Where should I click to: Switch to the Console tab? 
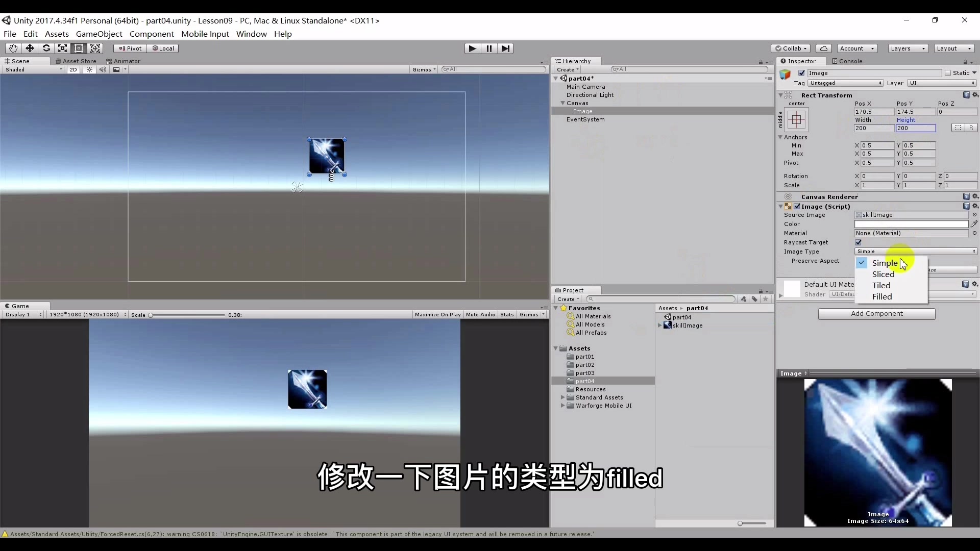[851, 61]
